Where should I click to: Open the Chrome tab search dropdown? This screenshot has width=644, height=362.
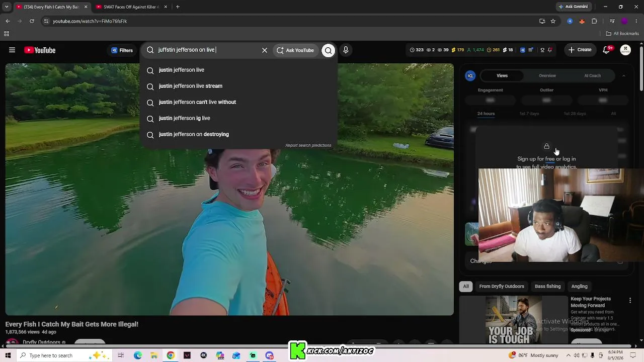pyautogui.click(x=7, y=7)
